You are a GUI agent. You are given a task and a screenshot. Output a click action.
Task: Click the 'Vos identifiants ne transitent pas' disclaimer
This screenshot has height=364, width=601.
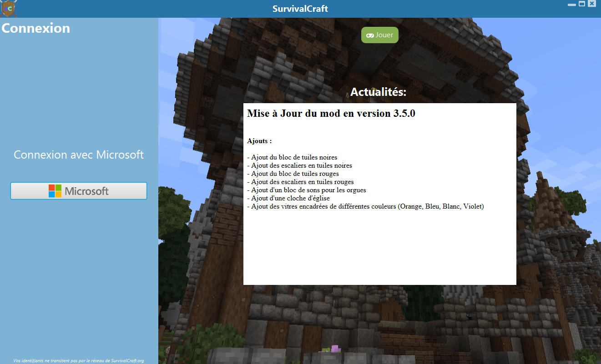pyautogui.click(x=79, y=361)
